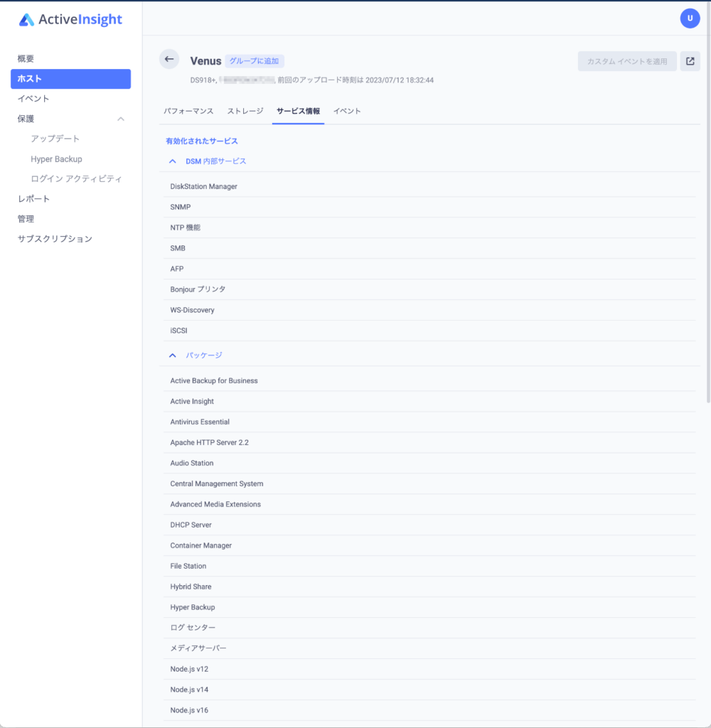Click カスタム イベントを適用 button

tap(627, 61)
